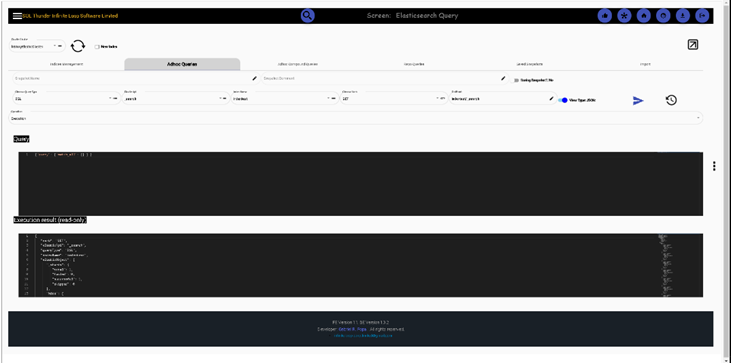Screen dimensions: 731x363
Task: Click the asterisk icon in header
Action: tap(624, 16)
